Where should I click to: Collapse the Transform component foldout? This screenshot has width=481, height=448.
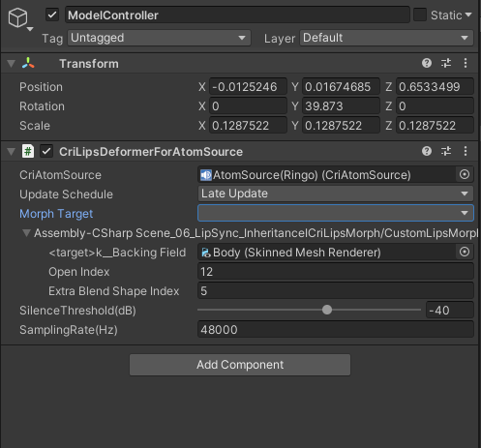point(12,64)
